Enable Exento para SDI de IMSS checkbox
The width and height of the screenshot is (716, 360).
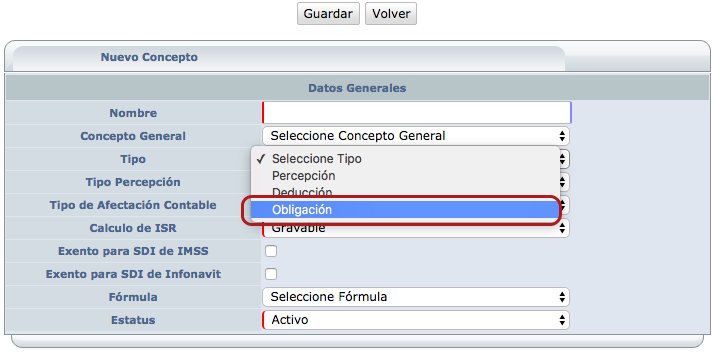[x=271, y=251]
